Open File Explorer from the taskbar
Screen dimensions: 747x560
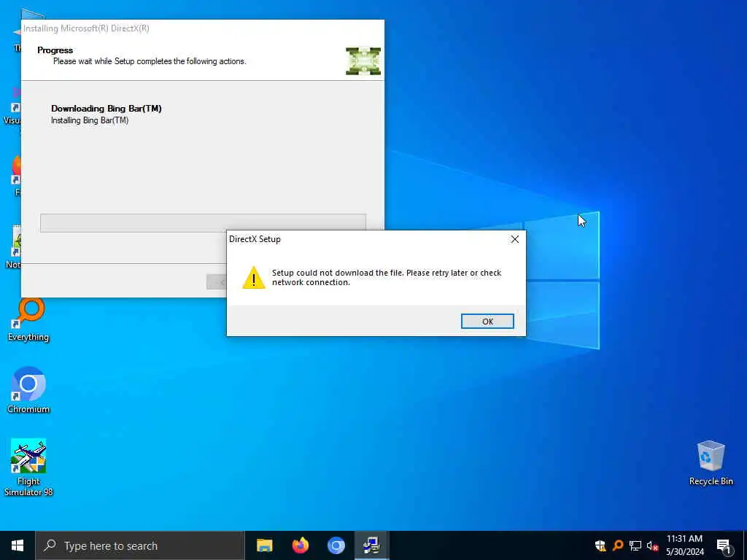(264, 545)
